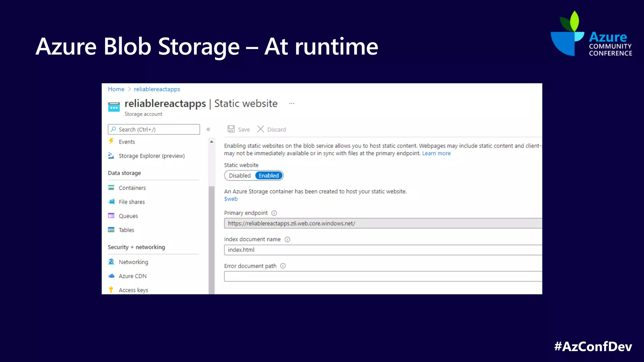Image resolution: width=644 pixels, height=362 pixels.
Task: Click the #AzConfDev hashtag text
Action: tap(593, 347)
